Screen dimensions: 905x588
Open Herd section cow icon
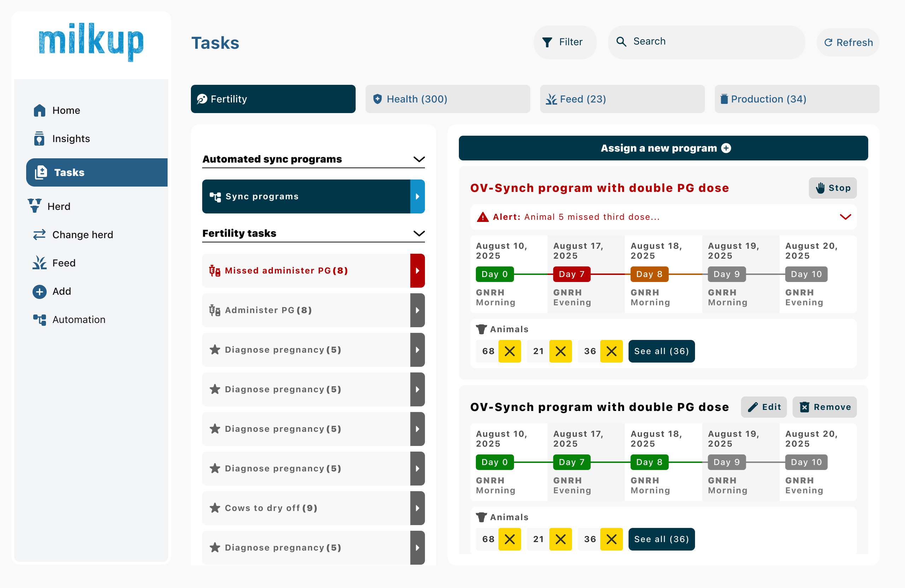click(x=35, y=206)
